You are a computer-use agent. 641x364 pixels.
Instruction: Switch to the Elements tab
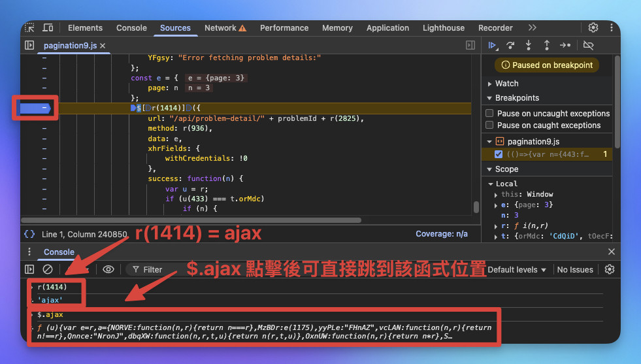click(85, 28)
